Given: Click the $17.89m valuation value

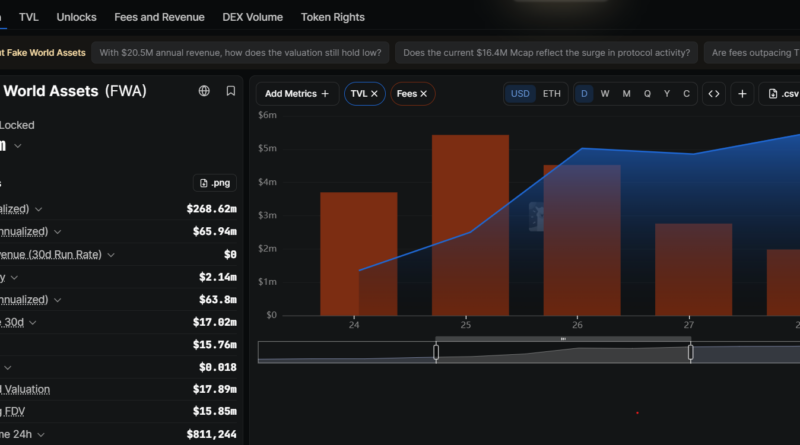Looking at the screenshot, I should 215,389.
